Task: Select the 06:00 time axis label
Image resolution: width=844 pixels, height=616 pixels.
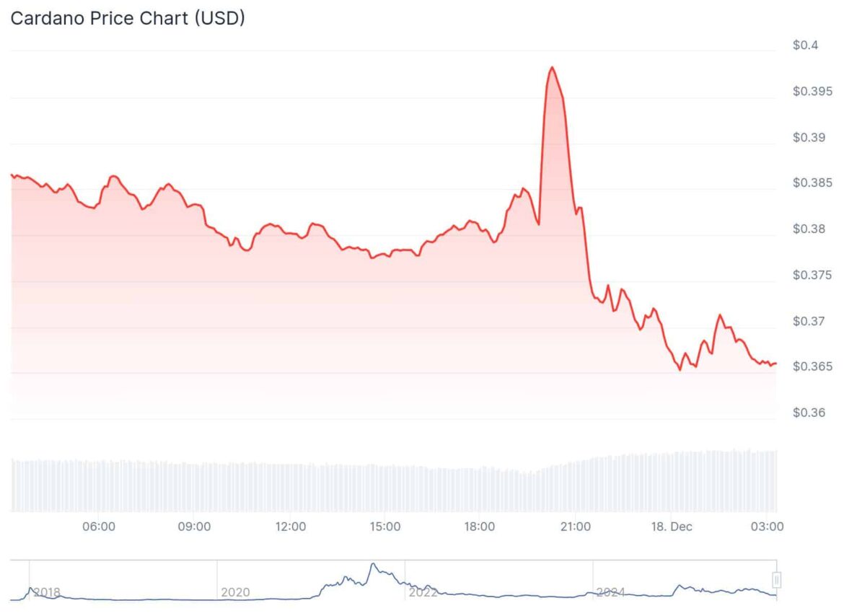Action: pyautogui.click(x=99, y=527)
